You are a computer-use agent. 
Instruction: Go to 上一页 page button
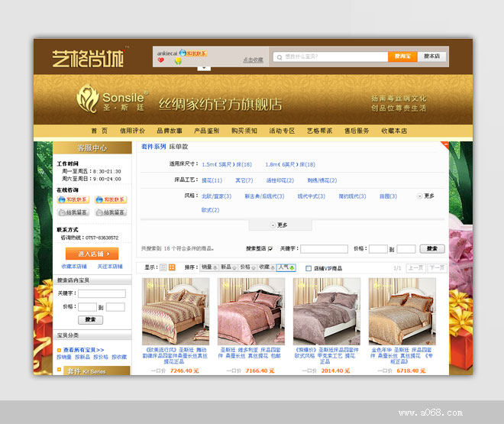(415, 268)
